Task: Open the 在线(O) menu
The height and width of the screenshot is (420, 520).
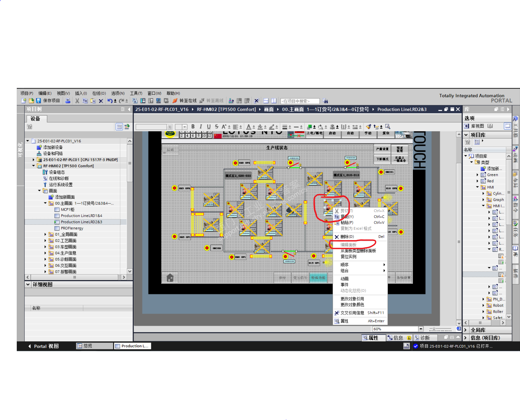Action: click(99, 93)
